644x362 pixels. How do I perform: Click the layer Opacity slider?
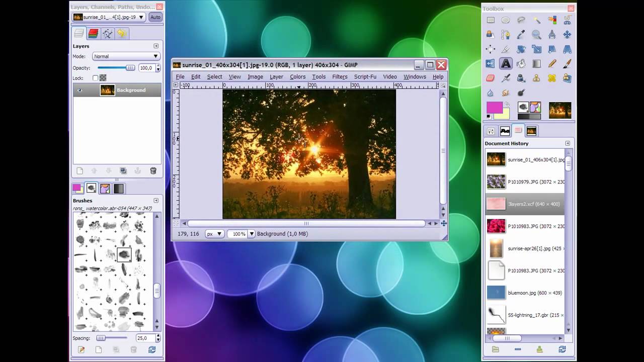[116, 68]
